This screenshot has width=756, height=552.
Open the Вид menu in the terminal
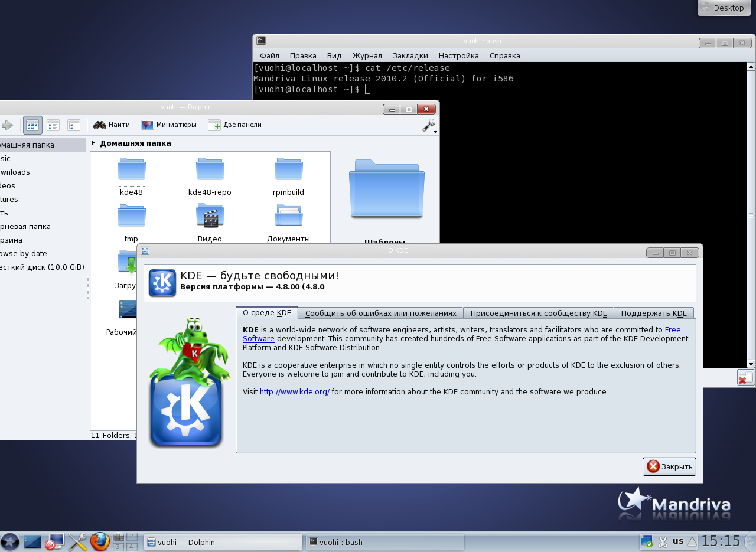coord(334,56)
